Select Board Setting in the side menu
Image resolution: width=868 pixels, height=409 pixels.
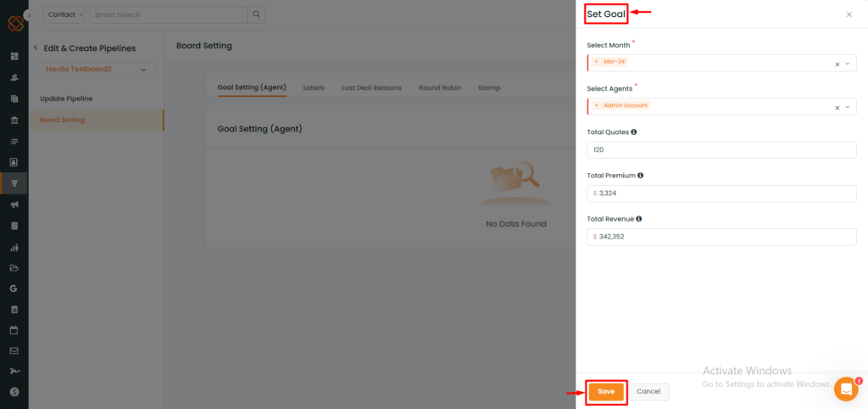96,120
